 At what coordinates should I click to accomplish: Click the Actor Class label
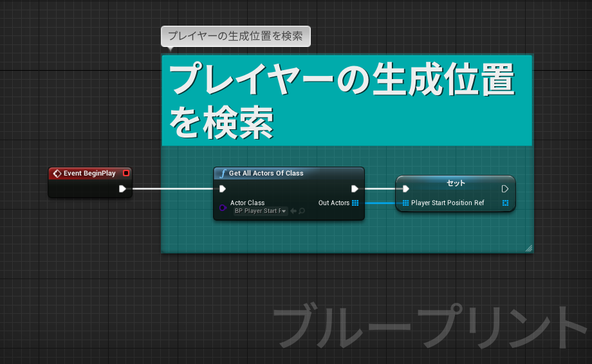pyautogui.click(x=247, y=203)
